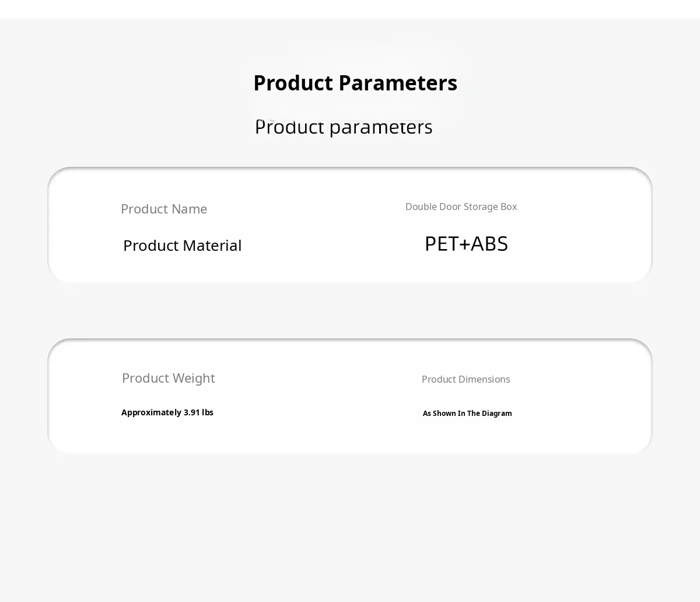Click the word "Approximately" in the weight value

pyautogui.click(x=151, y=412)
